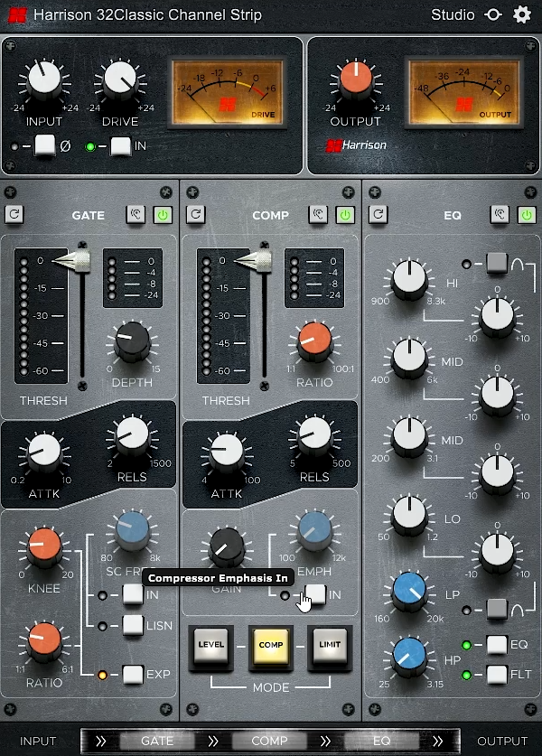The height and width of the screenshot is (756, 542).
Task: Click the arrow between GATE and COMP
Action: (212, 741)
